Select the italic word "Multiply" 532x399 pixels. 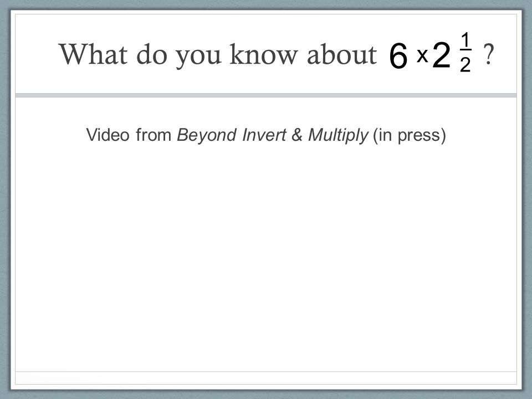tap(338, 136)
